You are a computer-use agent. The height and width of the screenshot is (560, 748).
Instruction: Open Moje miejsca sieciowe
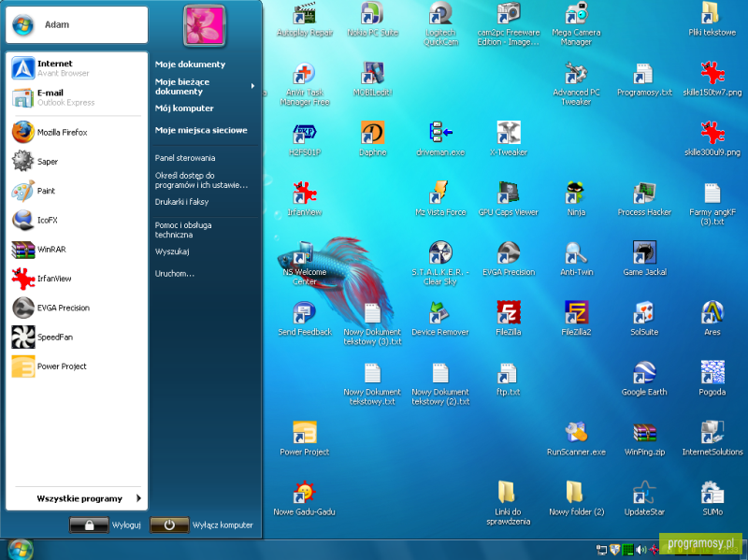[x=201, y=130]
